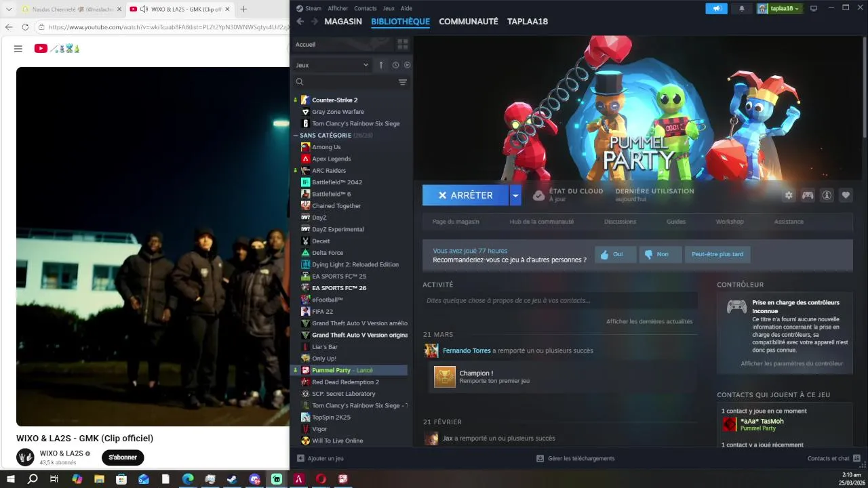Image resolution: width=868 pixels, height=488 pixels.
Task: Collapse the SANS CATÉGORIE section
Action: 296,136
